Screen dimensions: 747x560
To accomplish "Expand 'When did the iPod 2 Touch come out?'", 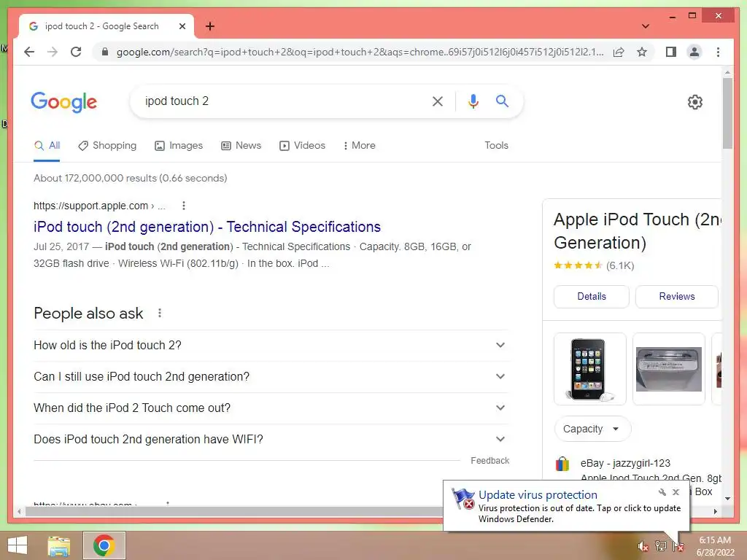I will click(x=270, y=408).
